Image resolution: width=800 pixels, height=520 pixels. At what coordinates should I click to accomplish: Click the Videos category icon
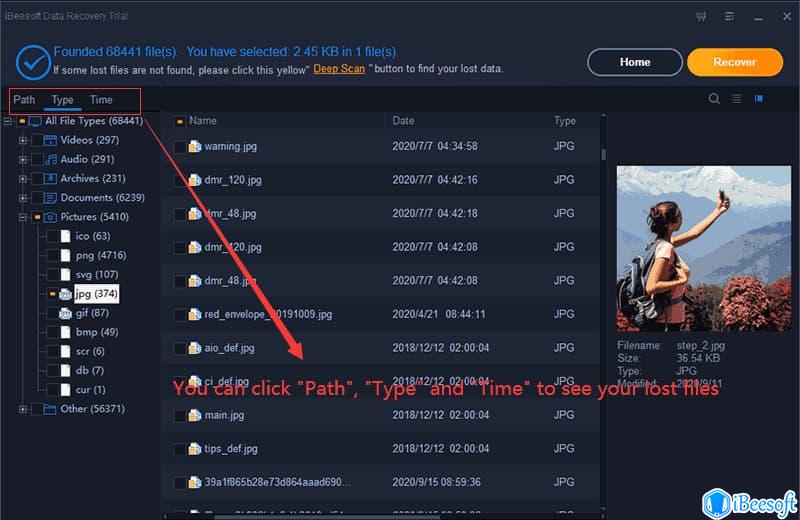pyautogui.click(x=50, y=140)
